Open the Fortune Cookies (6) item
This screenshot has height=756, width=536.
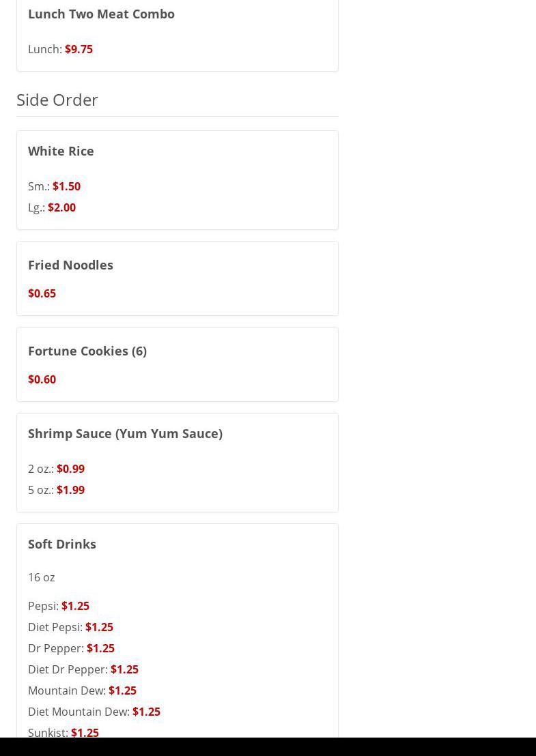click(x=87, y=351)
